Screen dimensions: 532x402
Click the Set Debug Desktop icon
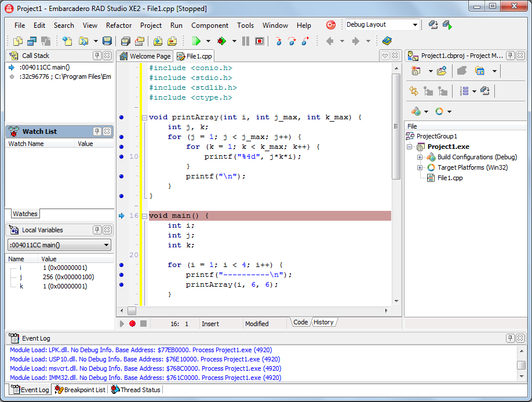[447, 25]
